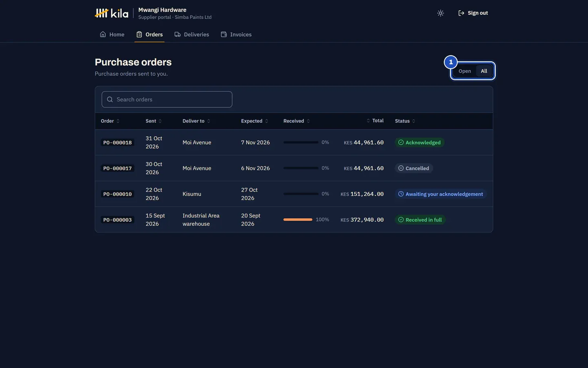Image resolution: width=588 pixels, height=368 pixels.
Task: Open the Deliveries tab
Action: [x=192, y=34]
